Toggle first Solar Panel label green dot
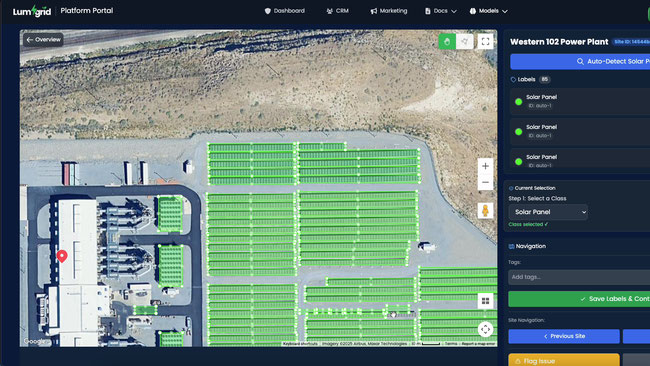This screenshot has width=650, height=366. pos(519,102)
